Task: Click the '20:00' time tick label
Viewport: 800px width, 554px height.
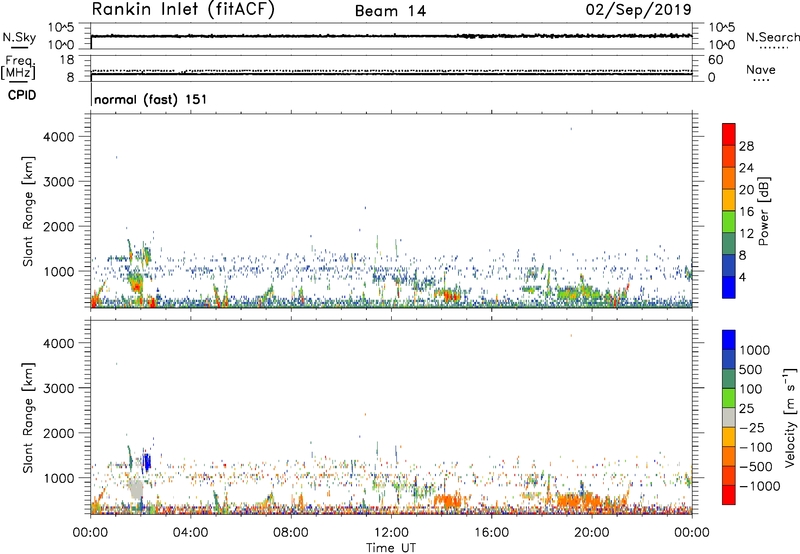Action: 591,533
